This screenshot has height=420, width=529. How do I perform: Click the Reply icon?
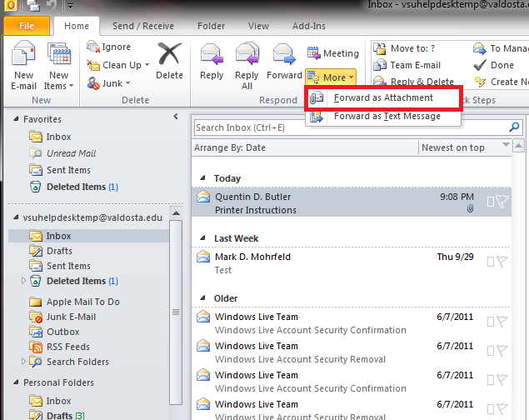212,54
